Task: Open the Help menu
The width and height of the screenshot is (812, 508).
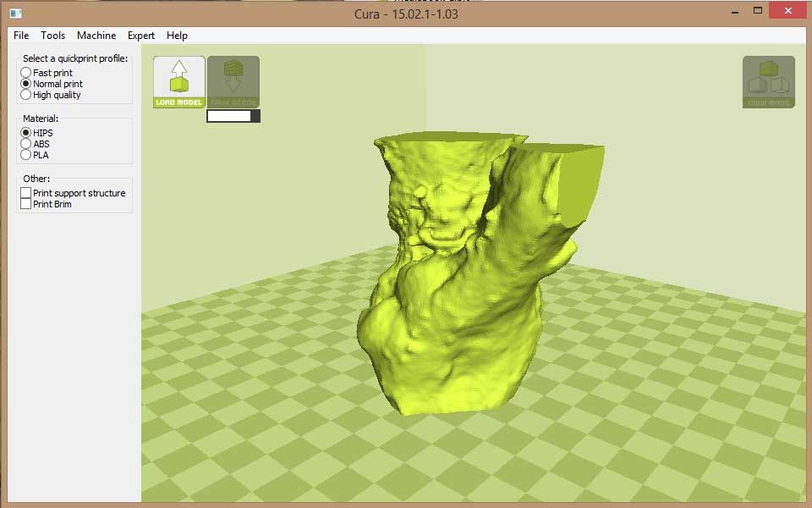Action: pyautogui.click(x=177, y=36)
